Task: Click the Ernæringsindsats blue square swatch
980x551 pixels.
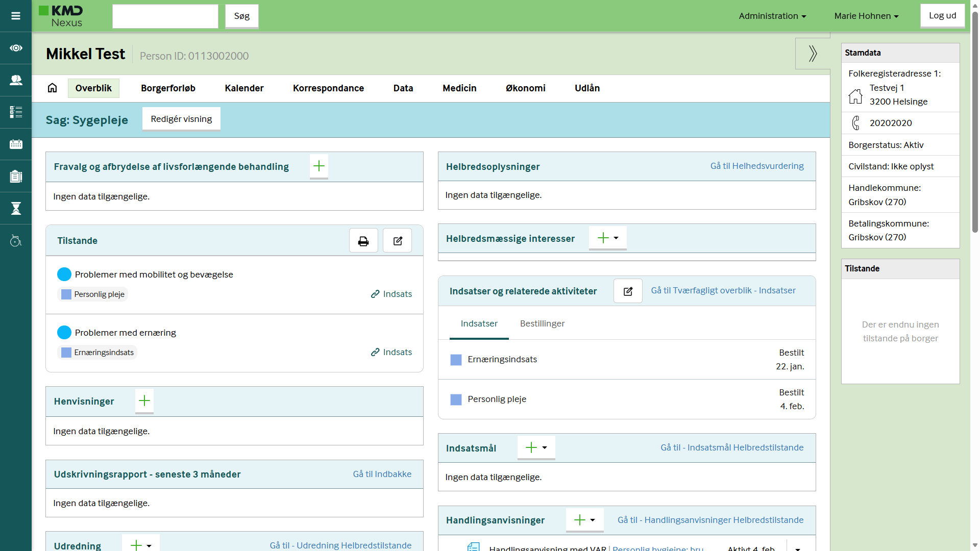Action: click(456, 360)
